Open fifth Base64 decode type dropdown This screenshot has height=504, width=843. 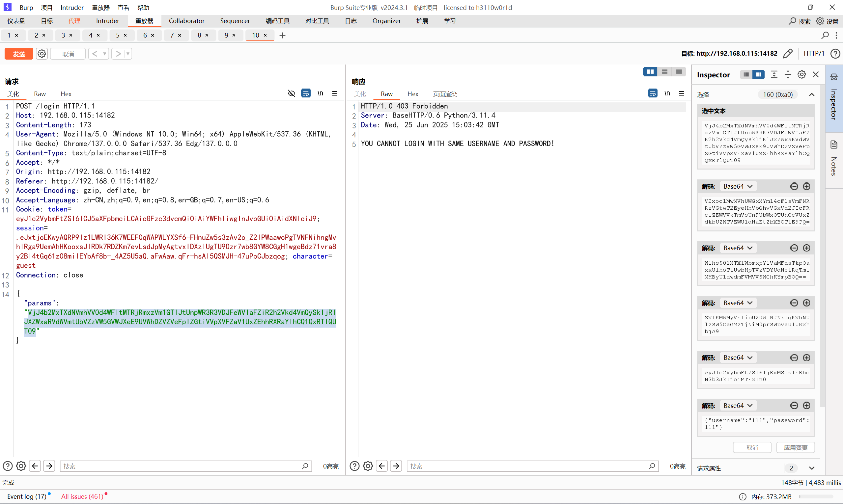738,406
